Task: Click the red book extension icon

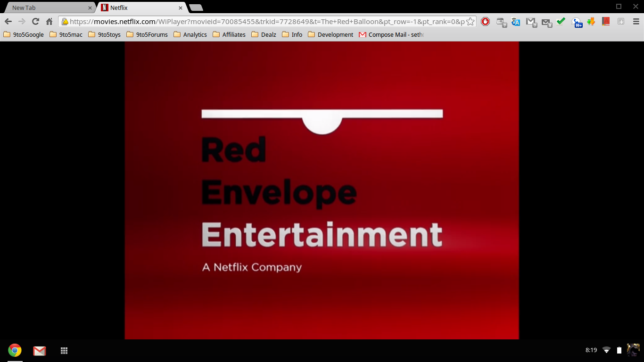Action: click(x=606, y=21)
